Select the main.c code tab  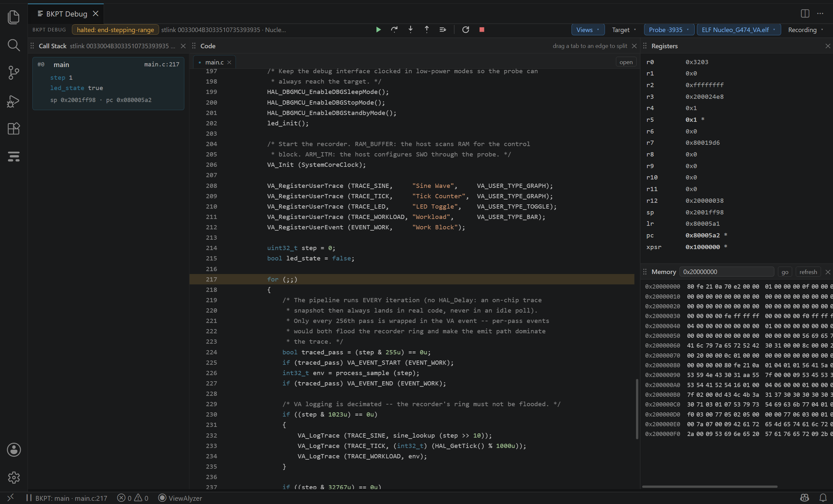click(214, 62)
